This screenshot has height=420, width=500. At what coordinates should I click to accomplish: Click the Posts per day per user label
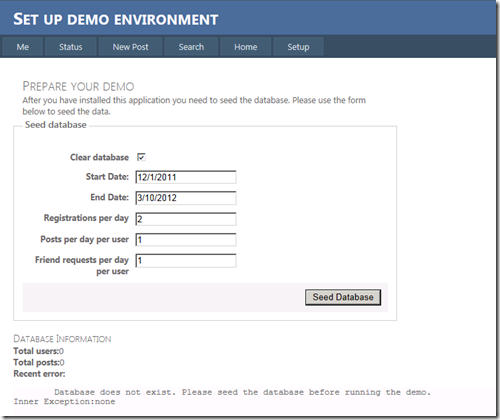85,239
